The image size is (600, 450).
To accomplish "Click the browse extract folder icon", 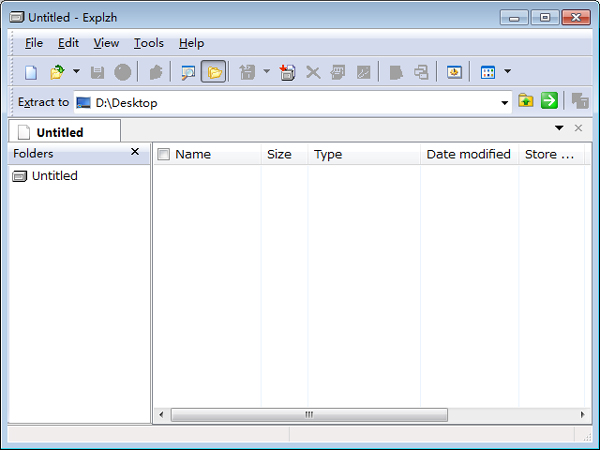I will [x=526, y=101].
